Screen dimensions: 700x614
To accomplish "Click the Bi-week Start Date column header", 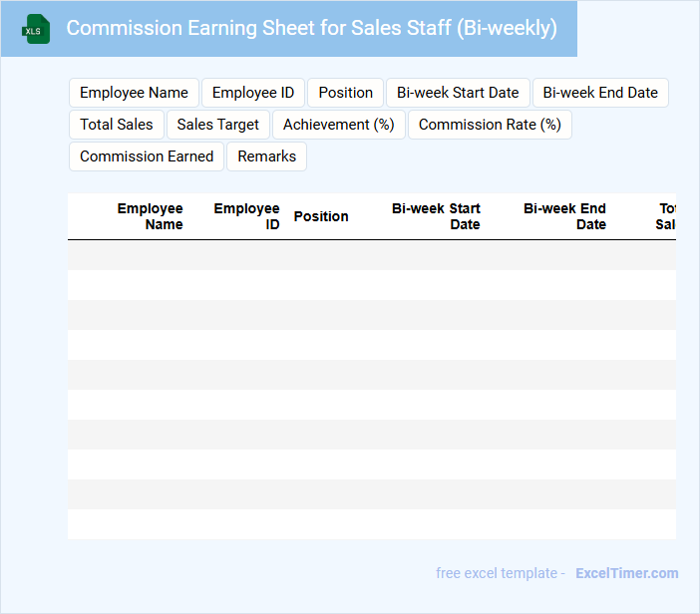I will [436, 216].
